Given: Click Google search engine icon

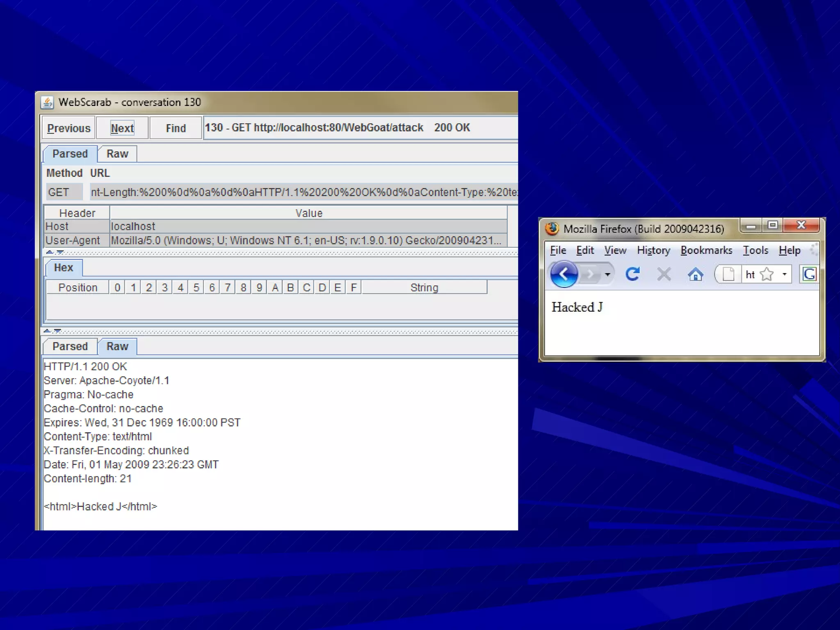Looking at the screenshot, I should pyautogui.click(x=809, y=274).
